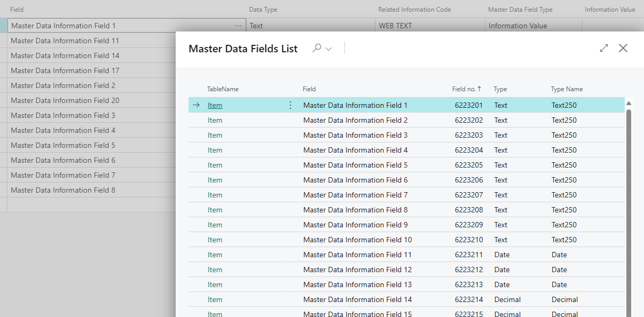Click the scroll up arrow of list scrollbar
The height and width of the screenshot is (317, 644).
(629, 103)
